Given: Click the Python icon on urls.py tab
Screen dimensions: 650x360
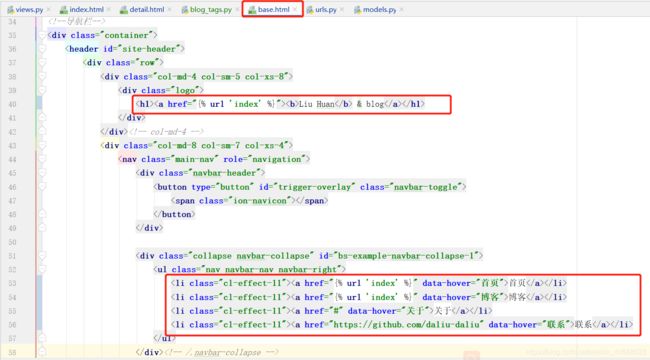Looking at the screenshot, I should click(310, 10).
